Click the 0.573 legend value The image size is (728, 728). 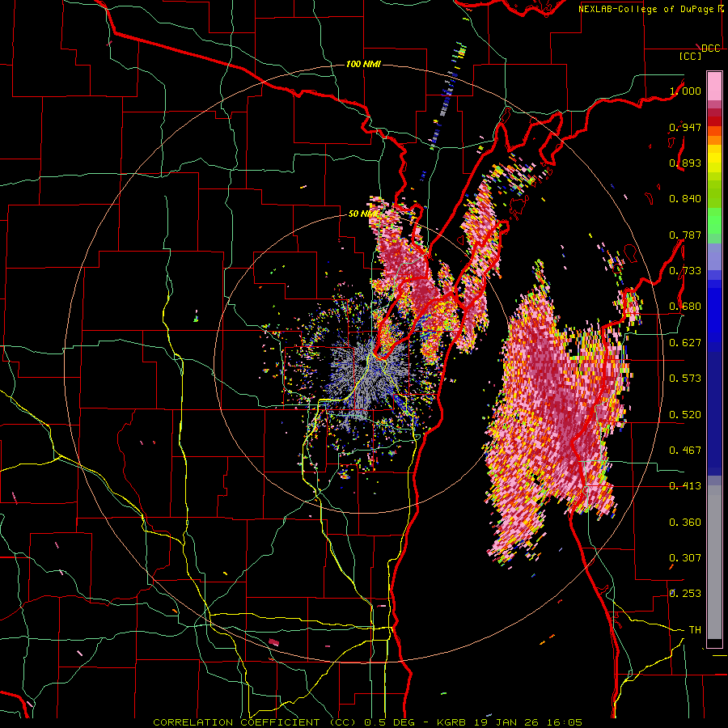pos(685,379)
